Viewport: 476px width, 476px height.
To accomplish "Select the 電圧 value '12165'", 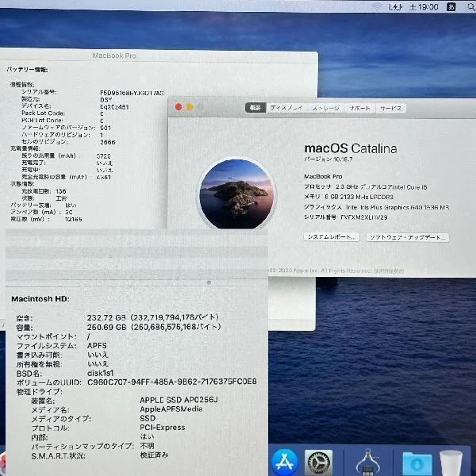I will 74,219.
